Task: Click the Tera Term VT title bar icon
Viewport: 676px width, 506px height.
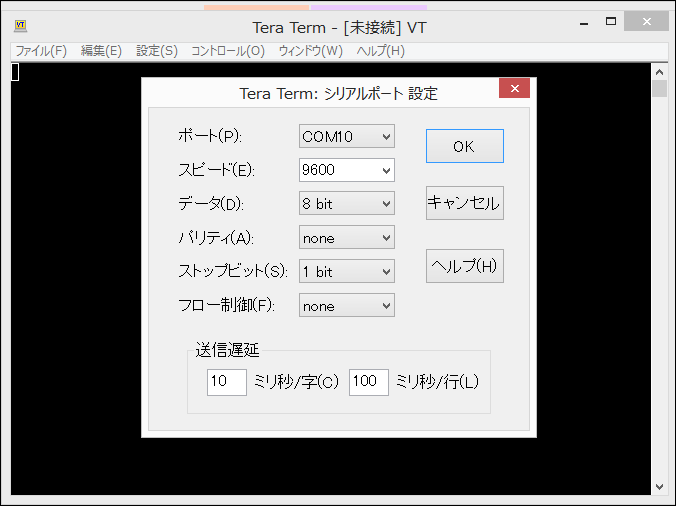Action: 20,26
